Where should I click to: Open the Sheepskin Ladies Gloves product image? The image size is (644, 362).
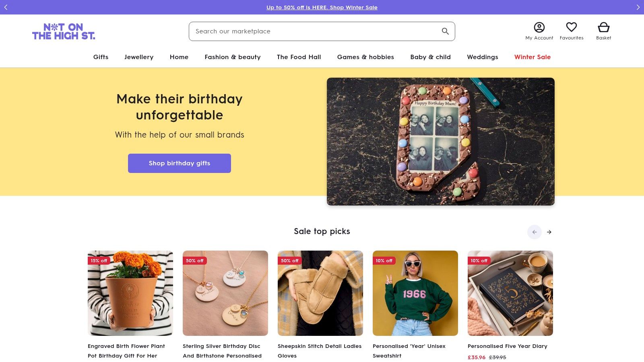click(x=320, y=293)
